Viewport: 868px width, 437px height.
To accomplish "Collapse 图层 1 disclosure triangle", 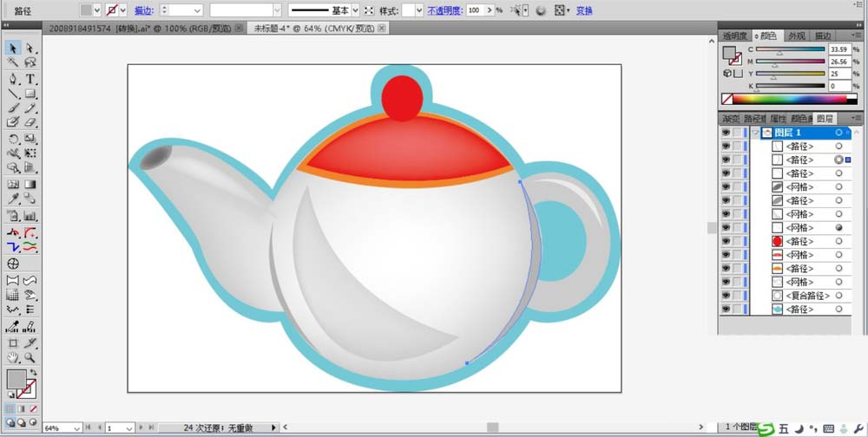I will pyautogui.click(x=756, y=133).
